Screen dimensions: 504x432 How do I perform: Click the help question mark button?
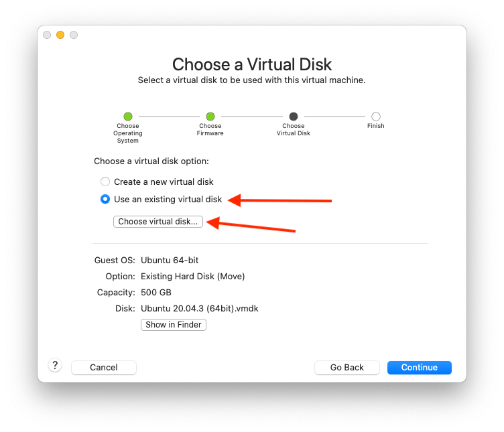click(x=55, y=365)
